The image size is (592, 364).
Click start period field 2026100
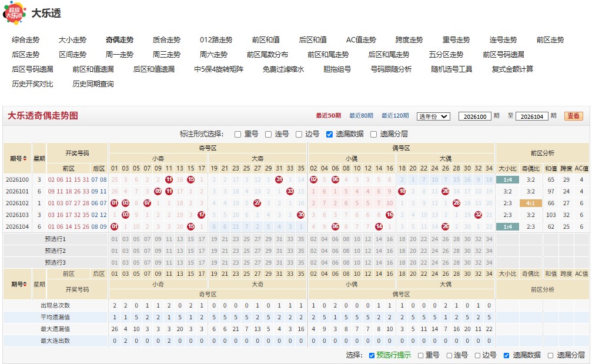(475, 116)
